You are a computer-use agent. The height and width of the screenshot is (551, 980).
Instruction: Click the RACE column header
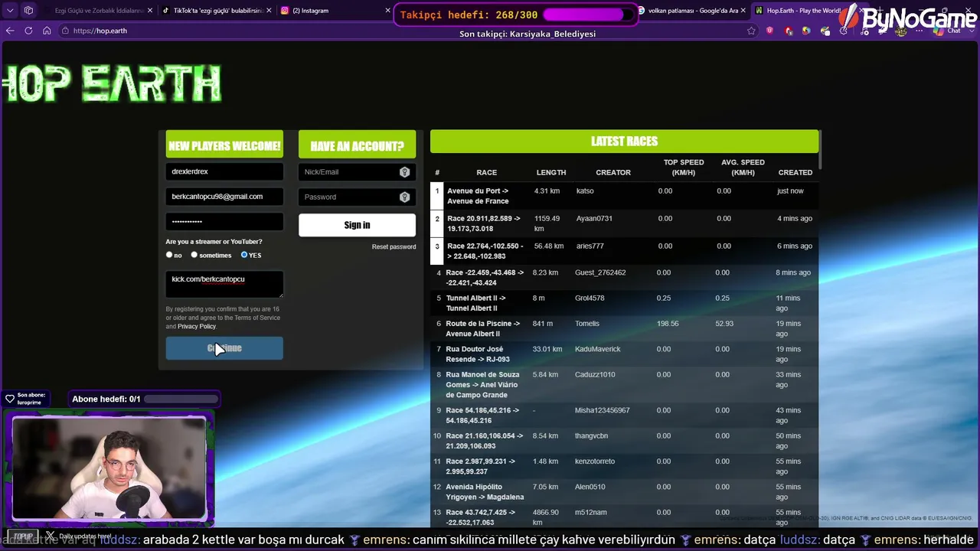[487, 173]
